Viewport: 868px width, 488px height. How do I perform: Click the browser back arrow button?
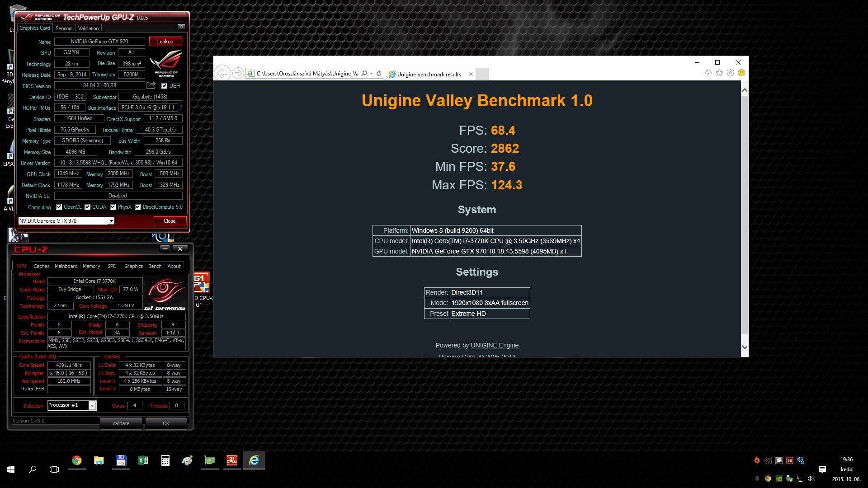point(222,73)
